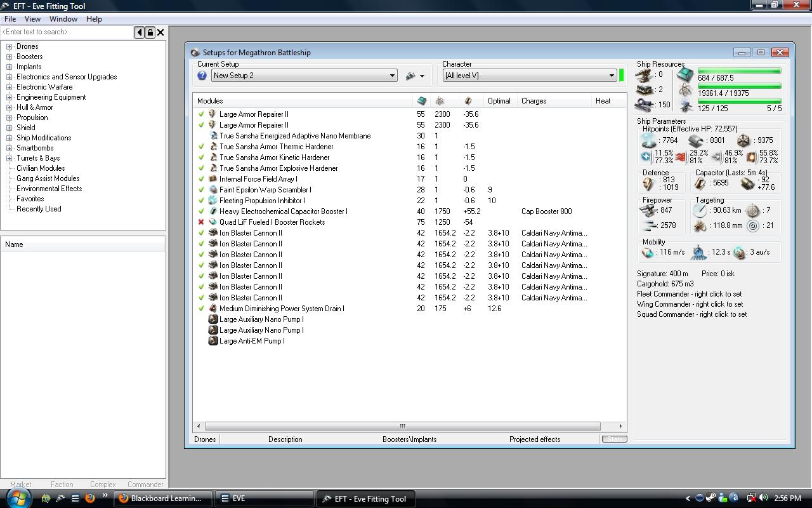Click the True Sansha Armor Thermic Hardener icon
Viewport: 812px width, 508px height.
pyautogui.click(x=213, y=147)
